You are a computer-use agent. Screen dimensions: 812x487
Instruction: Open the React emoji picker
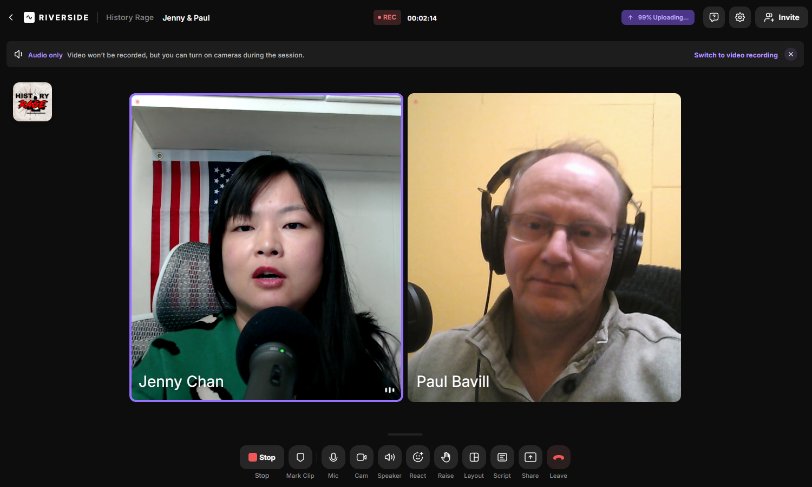(418, 457)
